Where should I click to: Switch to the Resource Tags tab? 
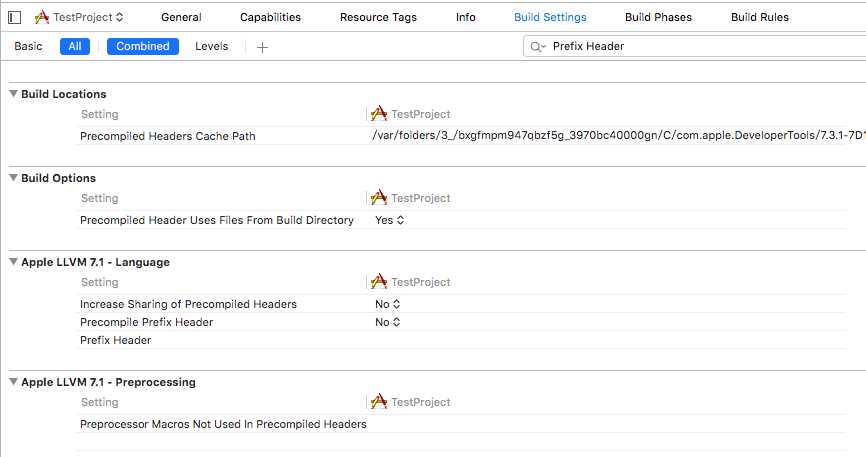coord(378,17)
